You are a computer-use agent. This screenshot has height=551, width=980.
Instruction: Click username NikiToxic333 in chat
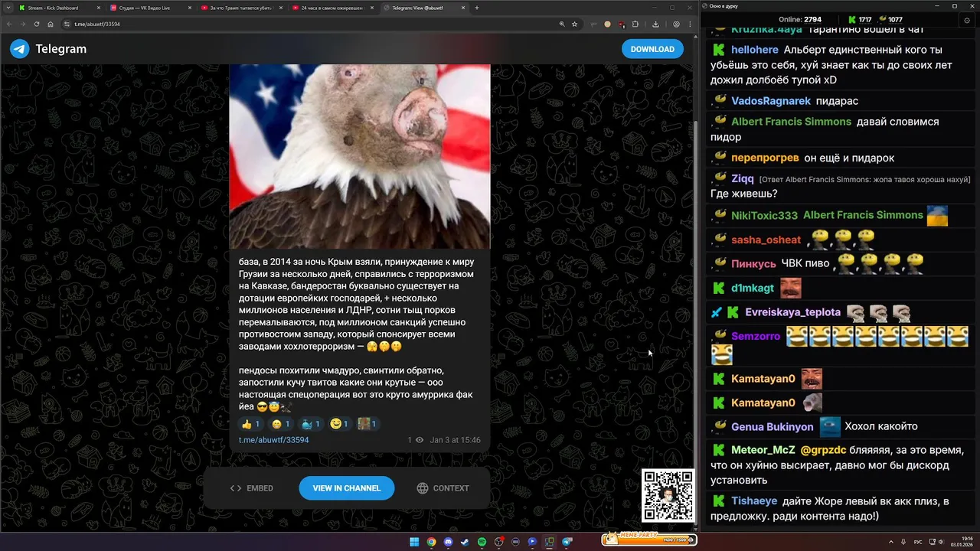[x=764, y=216]
